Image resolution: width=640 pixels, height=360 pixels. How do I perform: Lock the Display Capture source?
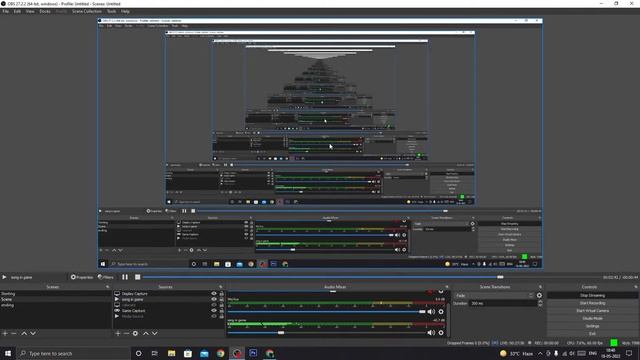222,293
